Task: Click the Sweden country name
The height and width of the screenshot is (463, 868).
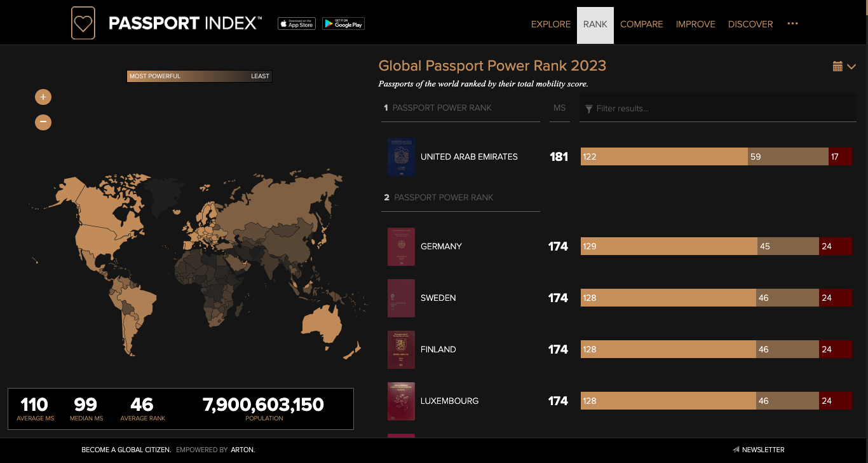Action: (438, 298)
